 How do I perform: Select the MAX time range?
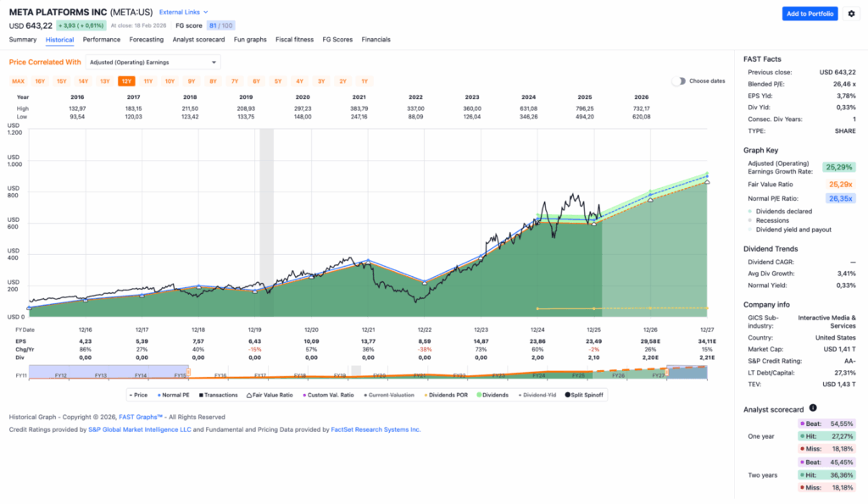(18, 81)
